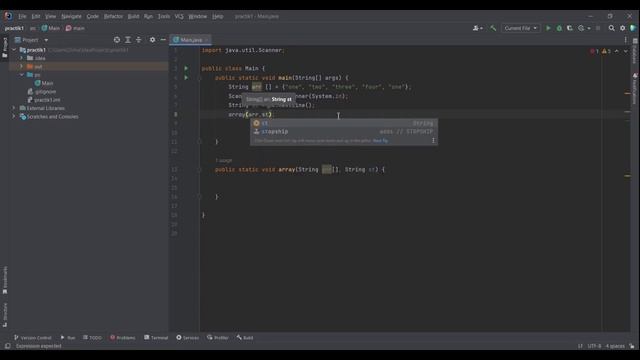Open editor tabs three-dot menu
The width and height of the screenshot is (640, 360).
click(625, 40)
